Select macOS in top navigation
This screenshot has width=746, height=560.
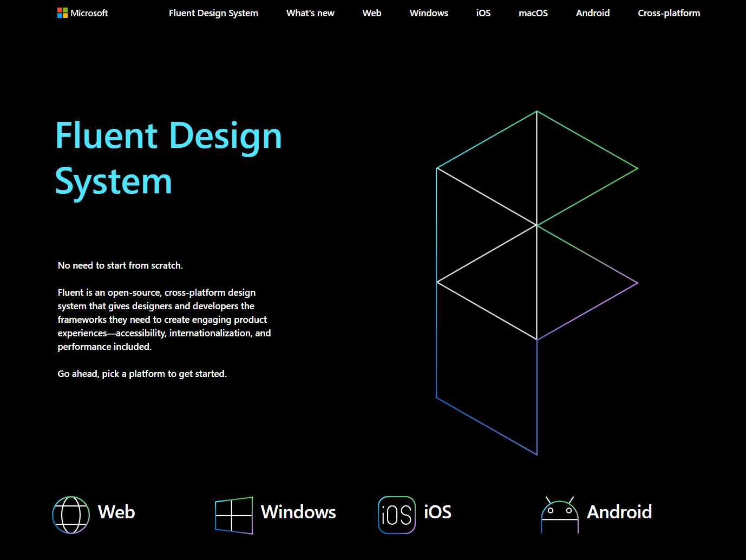pos(533,13)
